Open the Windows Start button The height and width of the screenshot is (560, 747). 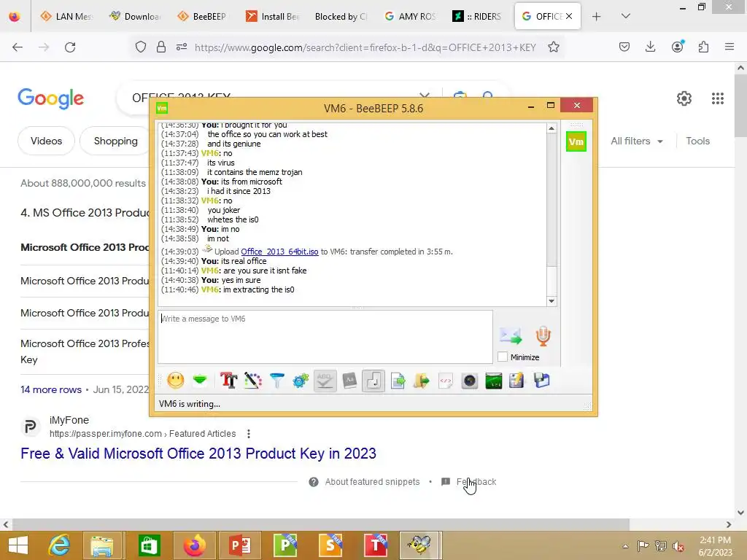click(x=18, y=545)
